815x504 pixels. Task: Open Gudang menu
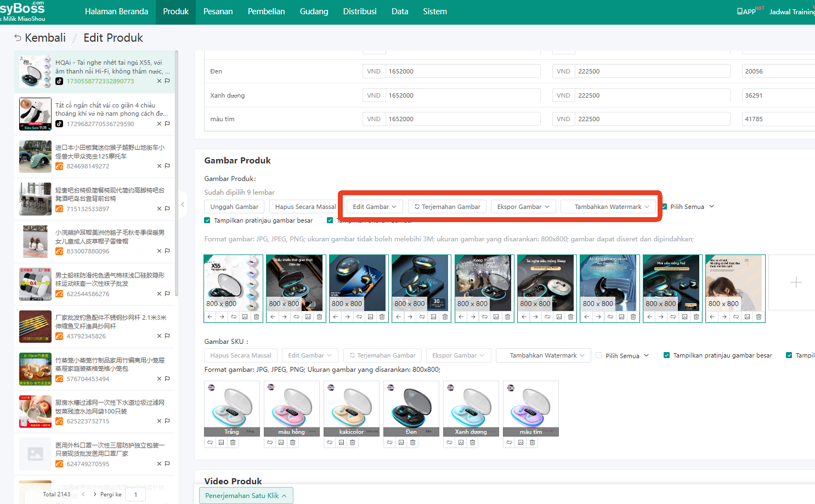(314, 12)
